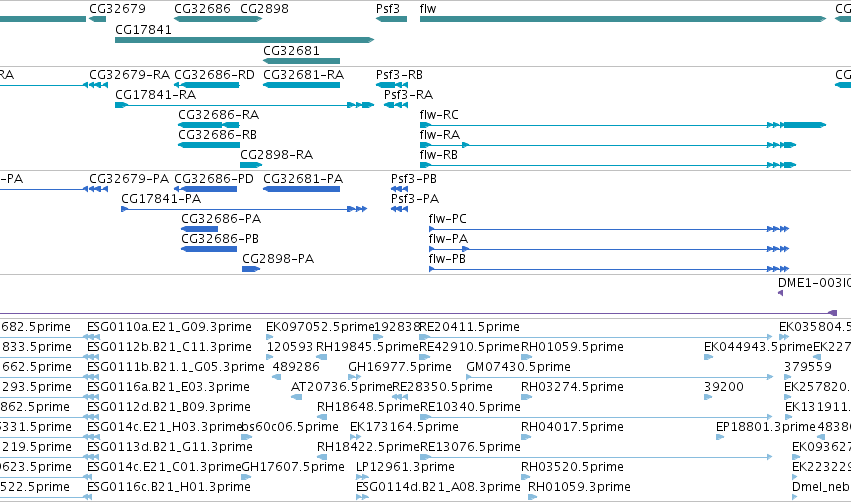This screenshot has height=502, width=851.
Task: Click EST ESG0116a.B21_E03.3prime
Action: [x=168, y=387]
